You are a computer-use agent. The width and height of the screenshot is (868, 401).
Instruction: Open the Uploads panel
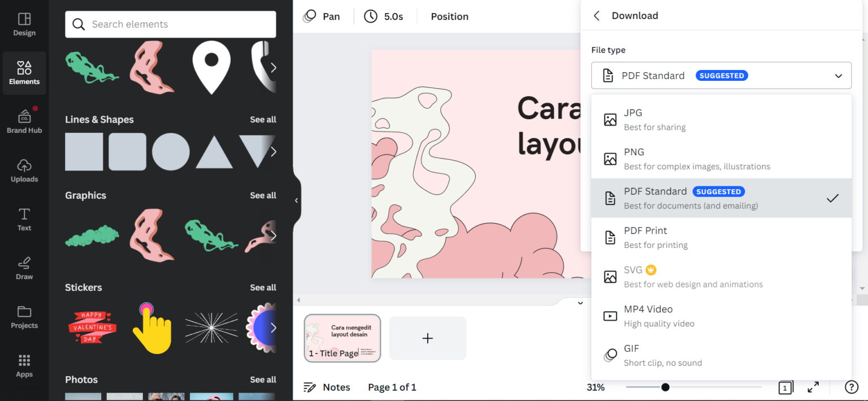click(x=24, y=170)
